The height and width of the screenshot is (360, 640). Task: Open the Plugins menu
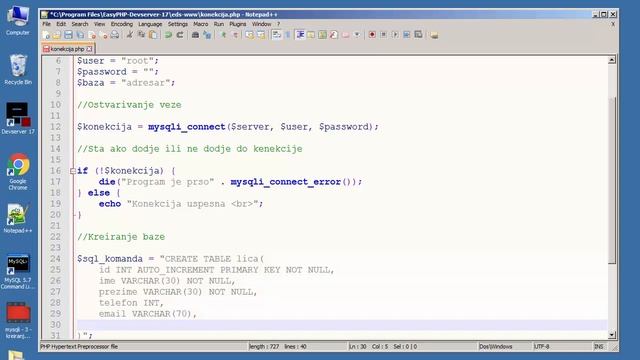pyautogui.click(x=238, y=24)
